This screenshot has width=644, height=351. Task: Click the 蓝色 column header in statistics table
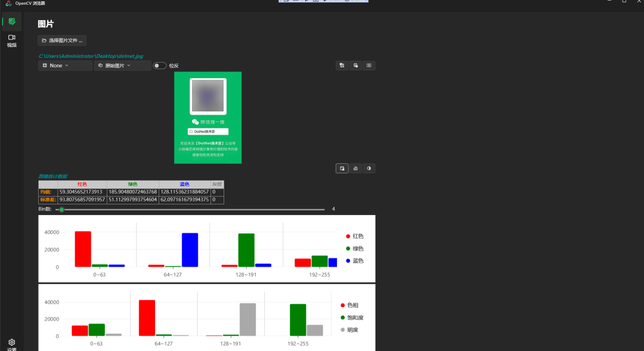pos(184,184)
